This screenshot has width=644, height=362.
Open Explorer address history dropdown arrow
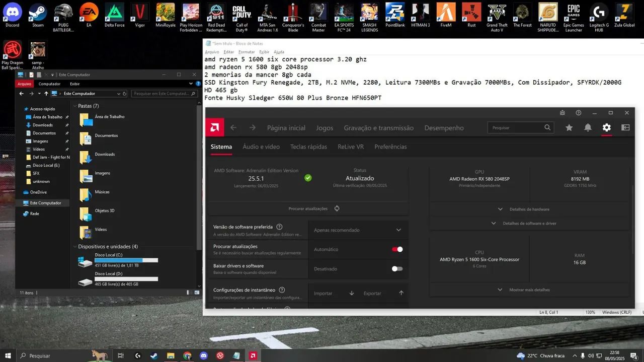point(119,94)
